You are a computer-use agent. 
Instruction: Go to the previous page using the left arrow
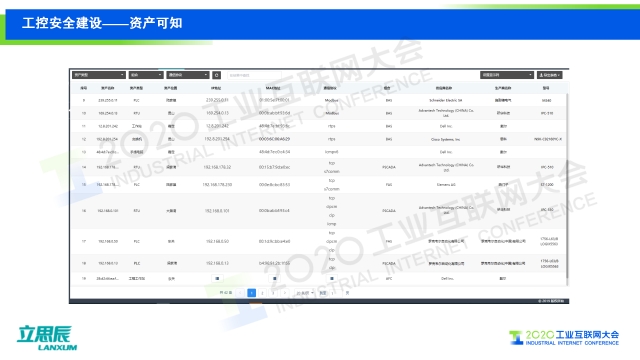(x=240, y=293)
